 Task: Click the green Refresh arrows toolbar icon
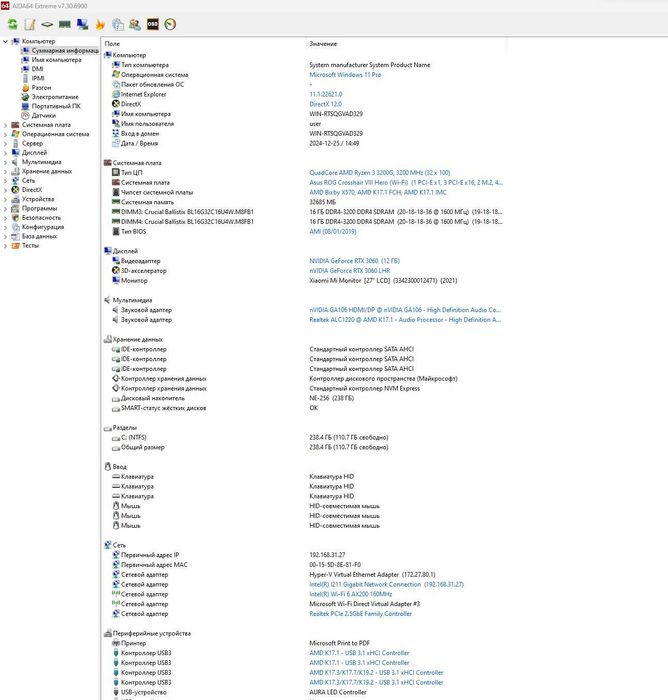tap(13, 24)
